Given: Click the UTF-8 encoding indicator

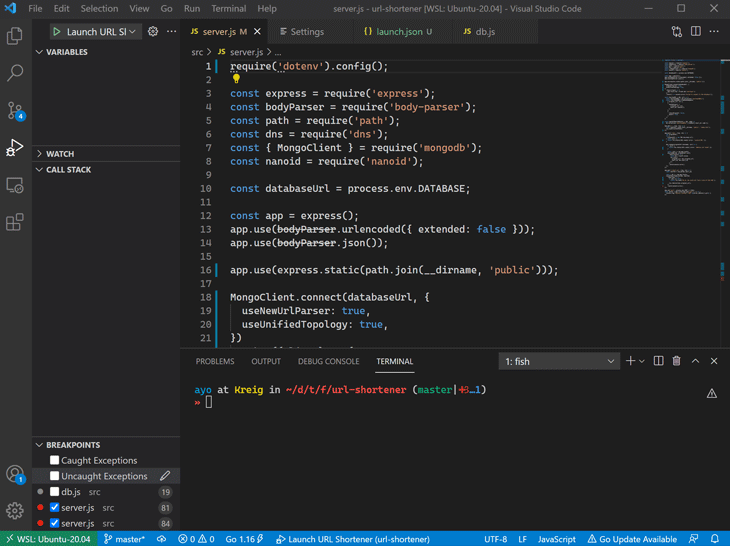Looking at the screenshot, I should click(495, 539).
